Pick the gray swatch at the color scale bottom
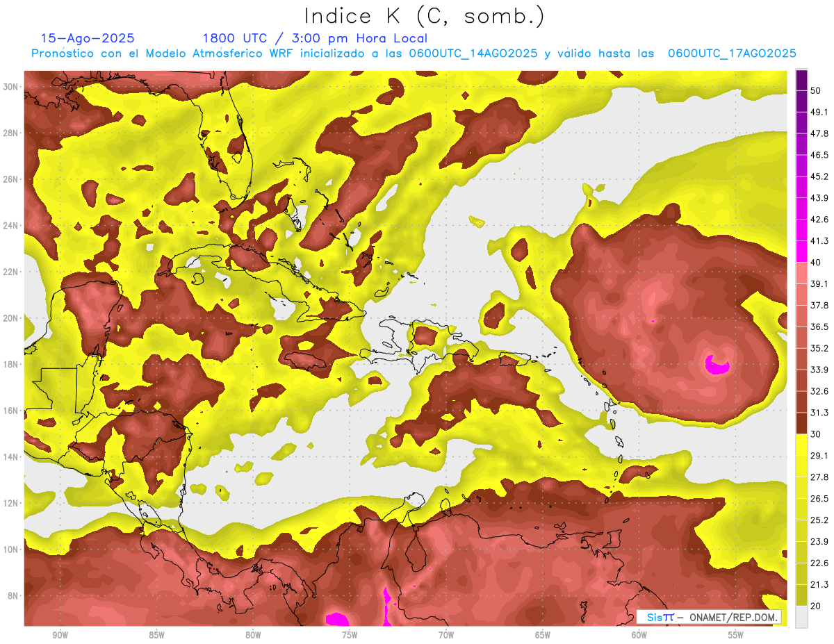 (x=801, y=616)
